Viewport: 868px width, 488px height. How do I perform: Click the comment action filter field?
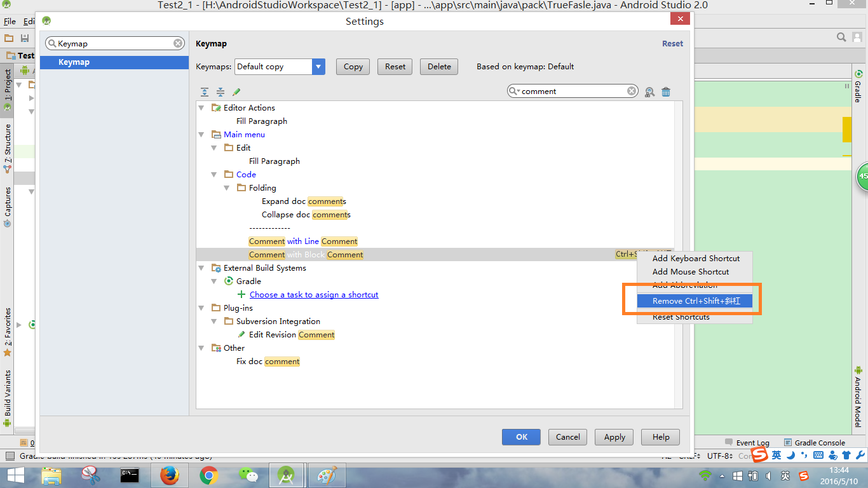pos(572,91)
